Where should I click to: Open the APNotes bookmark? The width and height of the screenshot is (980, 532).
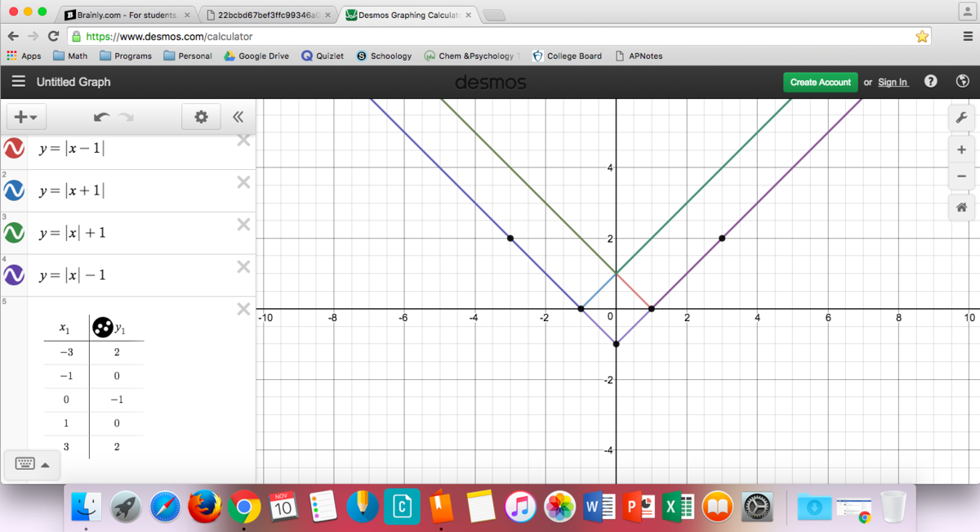[639, 56]
